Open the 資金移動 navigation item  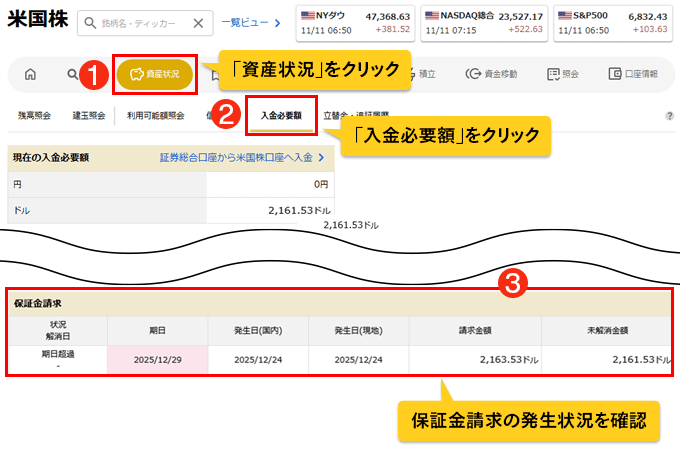pyautogui.click(x=491, y=74)
